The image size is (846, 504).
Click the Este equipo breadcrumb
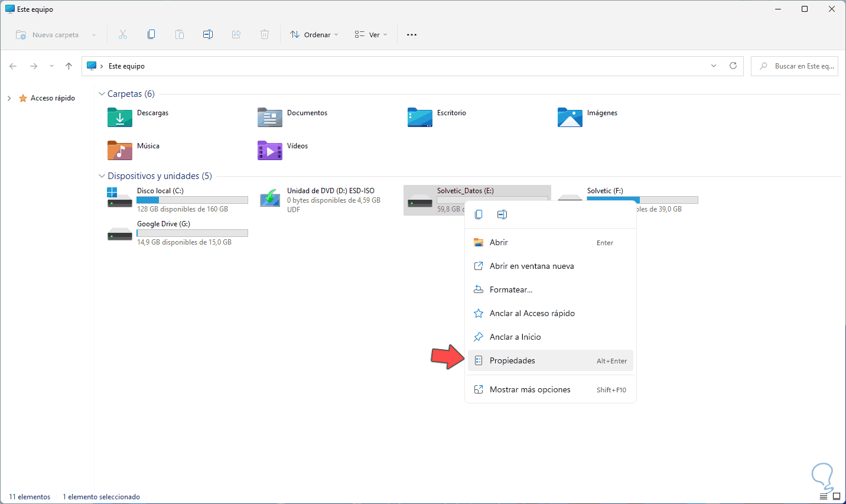pos(126,66)
